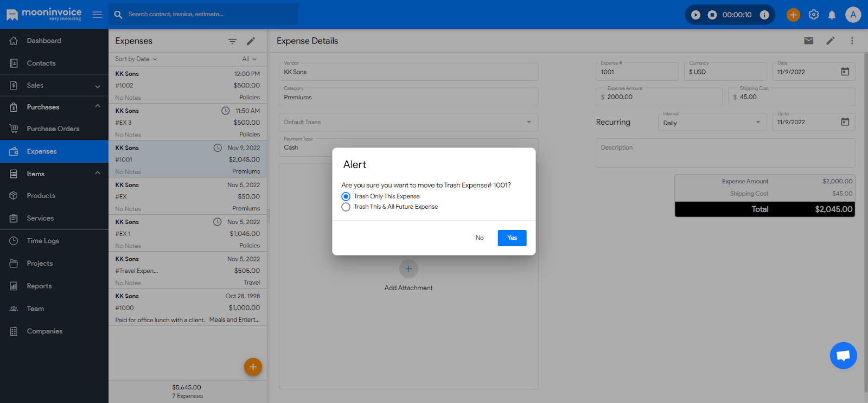Click the timer play icon
The image size is (868, 403).
[x=695, y=15]
